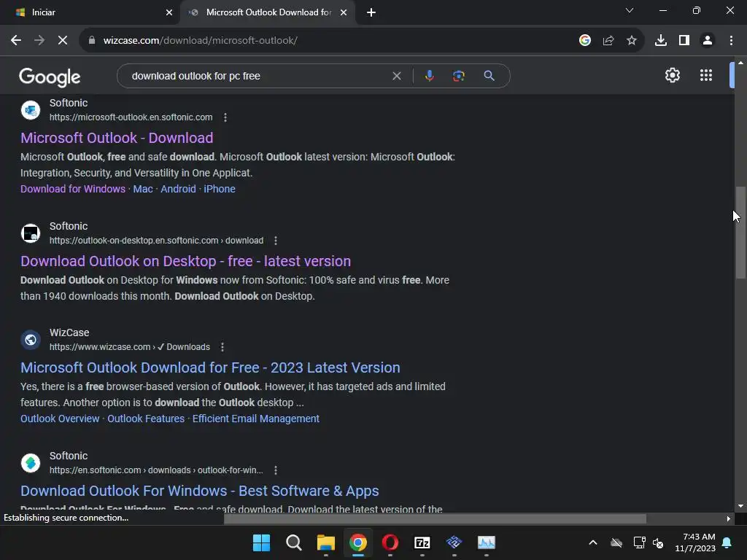Screen dimensions: 747x560
Task: Open Efficient Email Management sublink
Action: pos(256,419)
